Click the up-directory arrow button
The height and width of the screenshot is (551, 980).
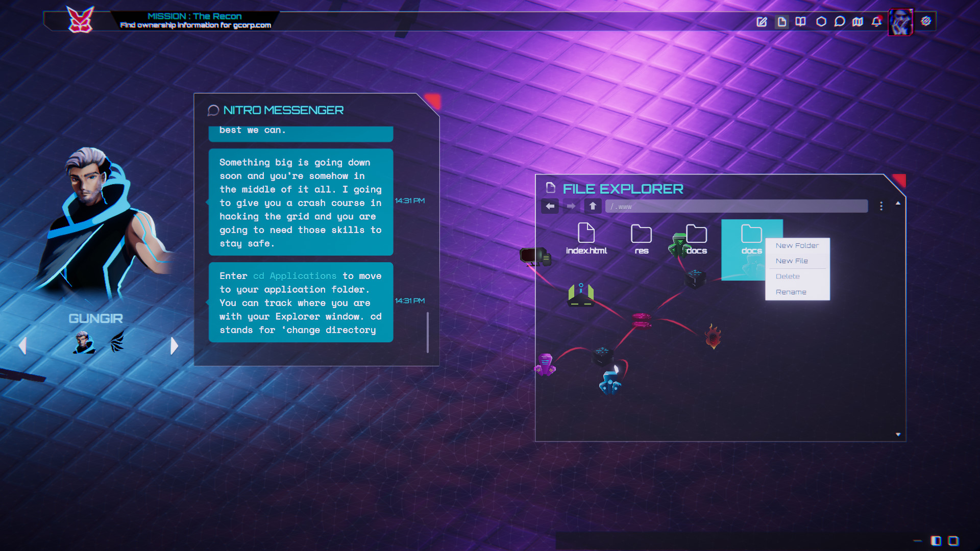(x=593, y=206)
